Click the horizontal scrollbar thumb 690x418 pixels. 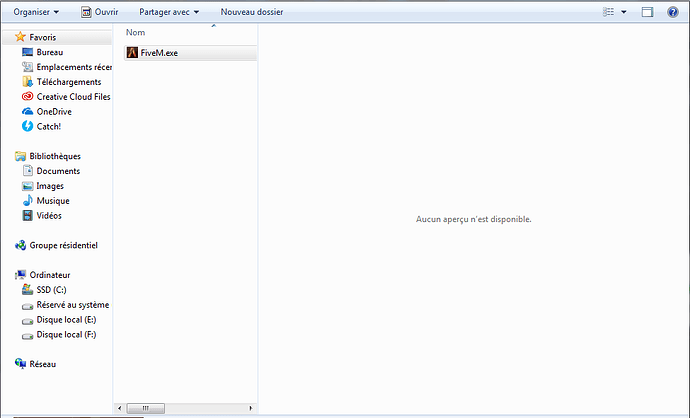tap(146, 408)
